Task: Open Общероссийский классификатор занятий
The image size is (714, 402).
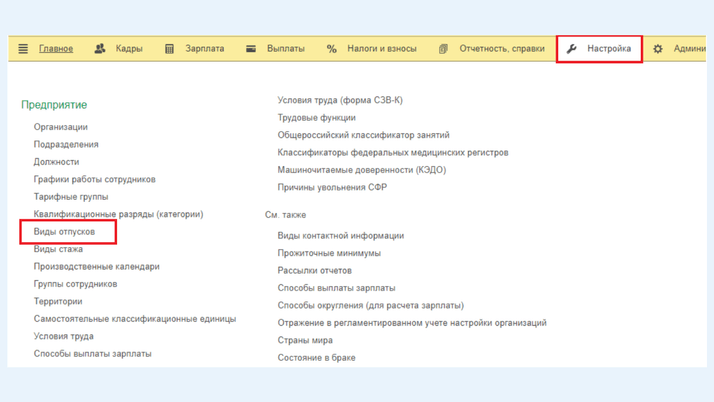Action: pyautogui.click(x=363, y=135)
